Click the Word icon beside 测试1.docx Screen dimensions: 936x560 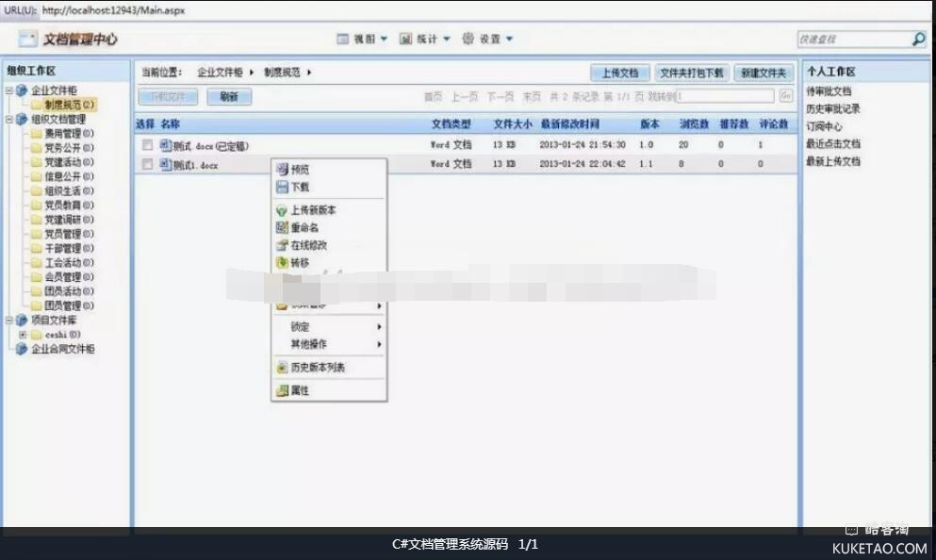click(x=166, y=164)
